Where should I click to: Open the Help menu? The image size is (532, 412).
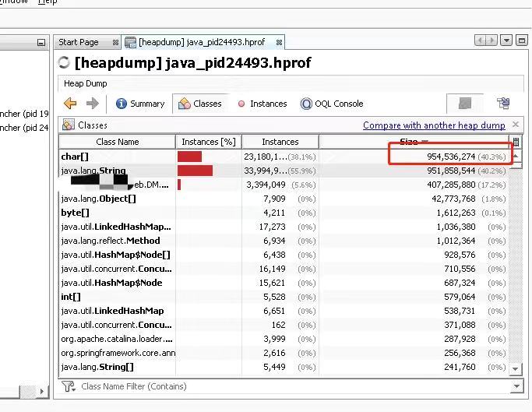pyautogui.click(x=48, y=2)
